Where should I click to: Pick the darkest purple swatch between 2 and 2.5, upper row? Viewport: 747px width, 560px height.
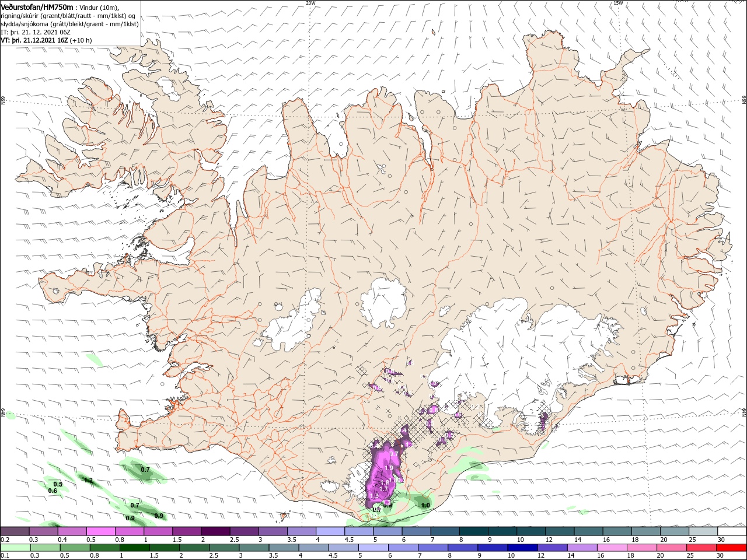[215, 531]
